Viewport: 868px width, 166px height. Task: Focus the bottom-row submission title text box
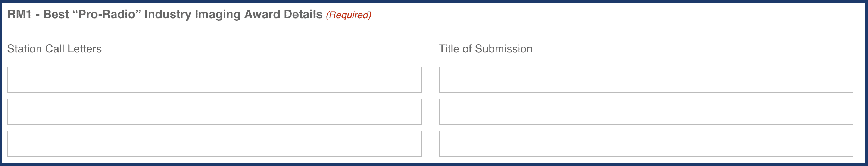pos(646,144)
